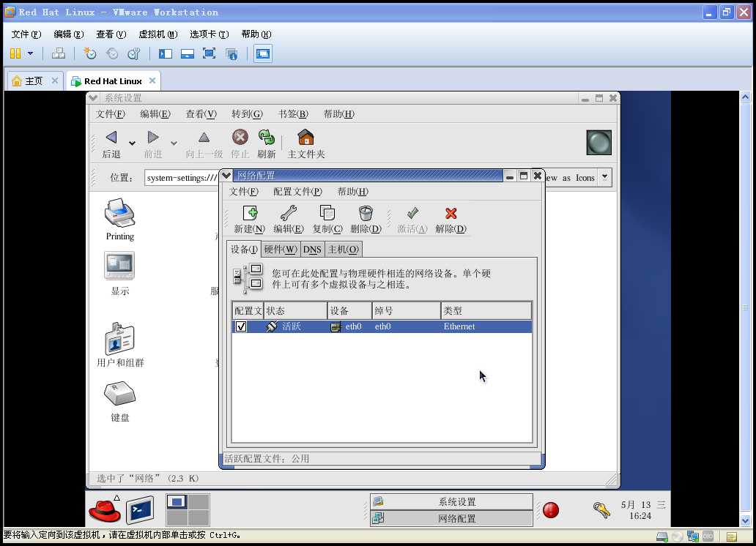756x546 pixels.
Task: Click the Back (后退) arrow in file browser
Action: (x=111, y=138)
